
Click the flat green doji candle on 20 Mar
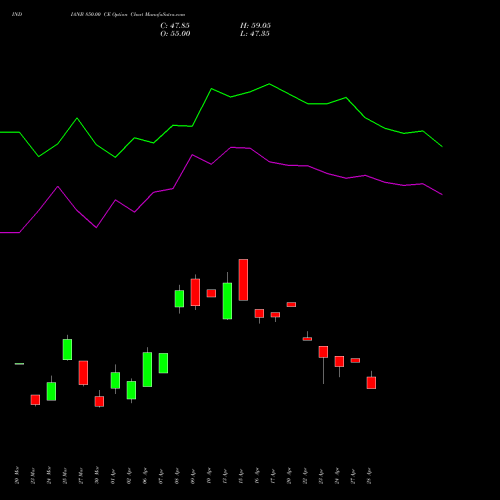pyautogui.click(x=19, y=364)
